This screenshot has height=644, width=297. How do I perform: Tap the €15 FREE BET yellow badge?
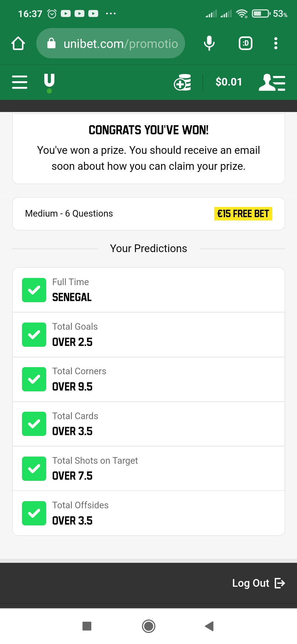click(243, 214)
